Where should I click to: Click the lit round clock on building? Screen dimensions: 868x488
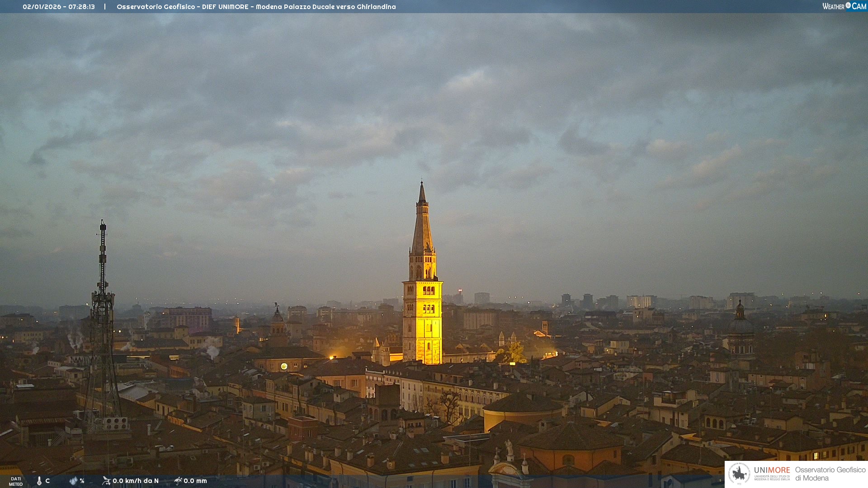284,366
